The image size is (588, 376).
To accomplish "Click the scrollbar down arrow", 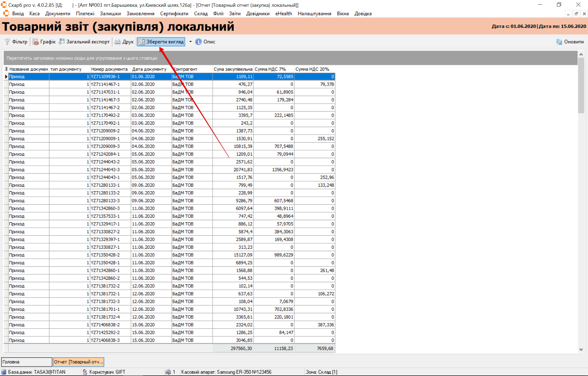I will 581,350.
